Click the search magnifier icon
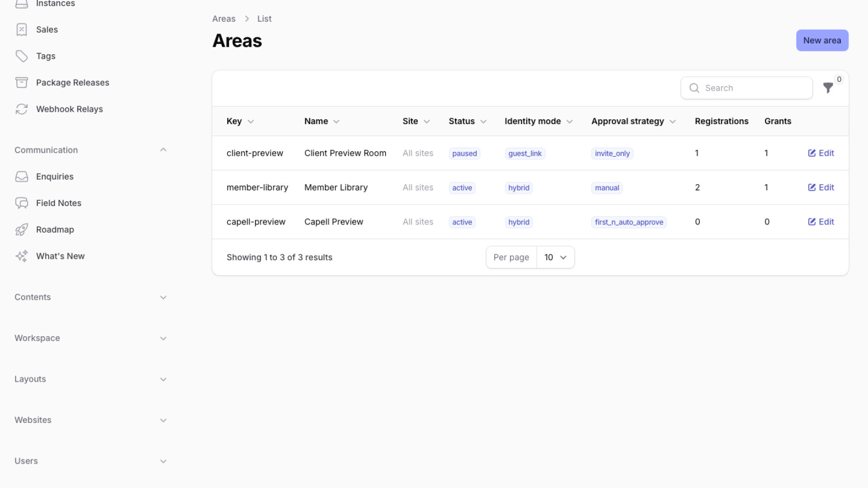The width and height of the screenshot is (868, 488). click(694, 88)
